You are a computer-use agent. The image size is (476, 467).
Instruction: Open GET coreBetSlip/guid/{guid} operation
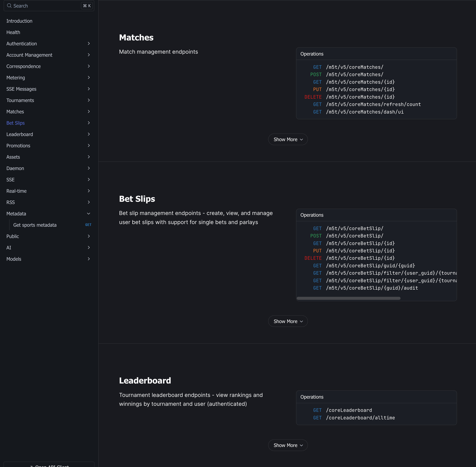pyautogui.click(x=364, y=266)
